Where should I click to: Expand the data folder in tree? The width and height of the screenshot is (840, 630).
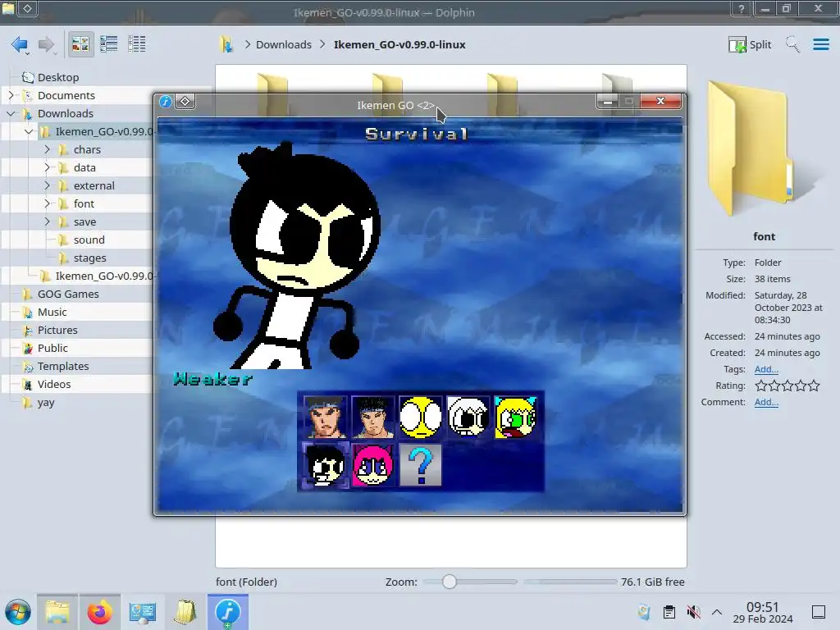coord(47,167)
